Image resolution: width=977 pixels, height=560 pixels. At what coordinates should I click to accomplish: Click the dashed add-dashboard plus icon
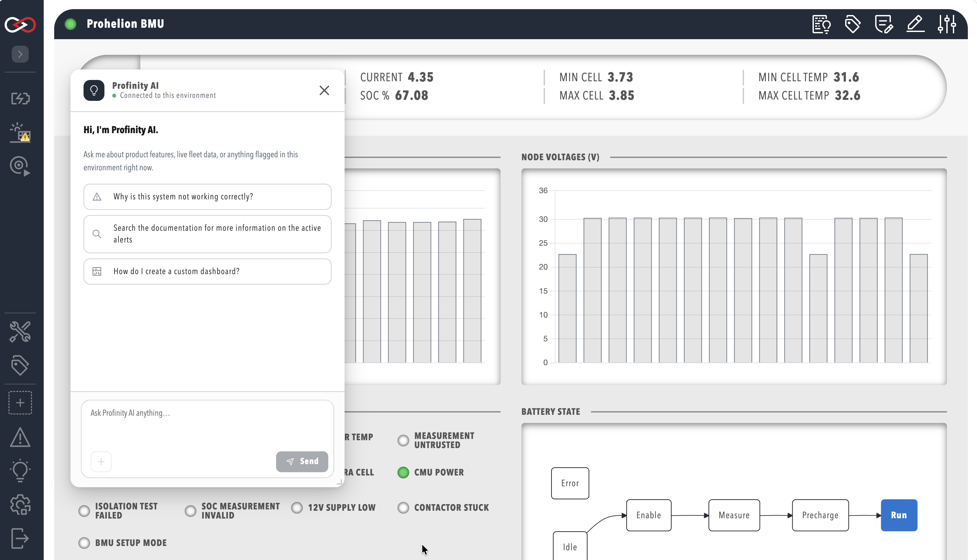pos(20,403)
